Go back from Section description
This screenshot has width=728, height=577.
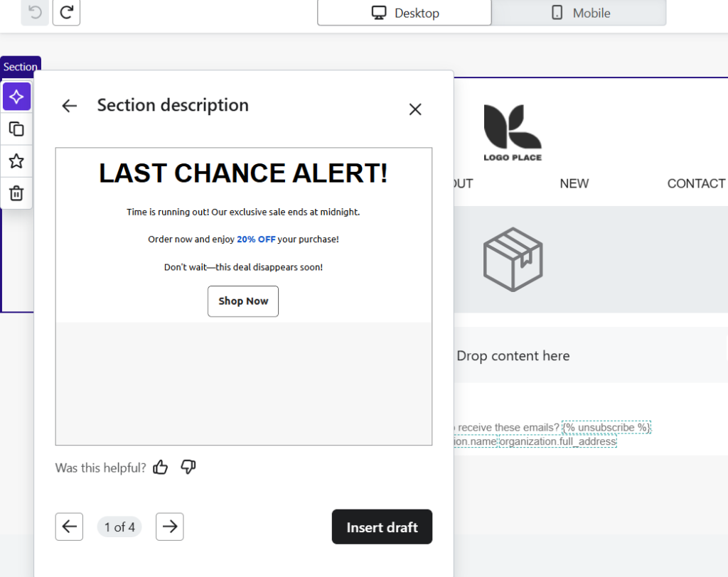[x=70, y=106]
